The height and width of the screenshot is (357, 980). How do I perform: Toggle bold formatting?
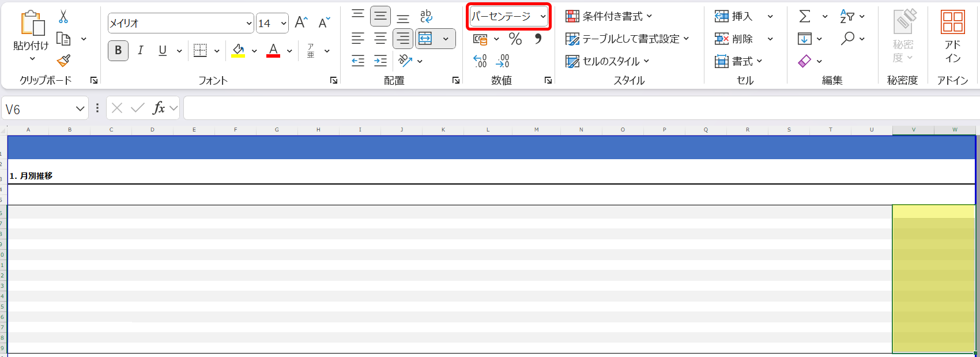pos(118,51)
